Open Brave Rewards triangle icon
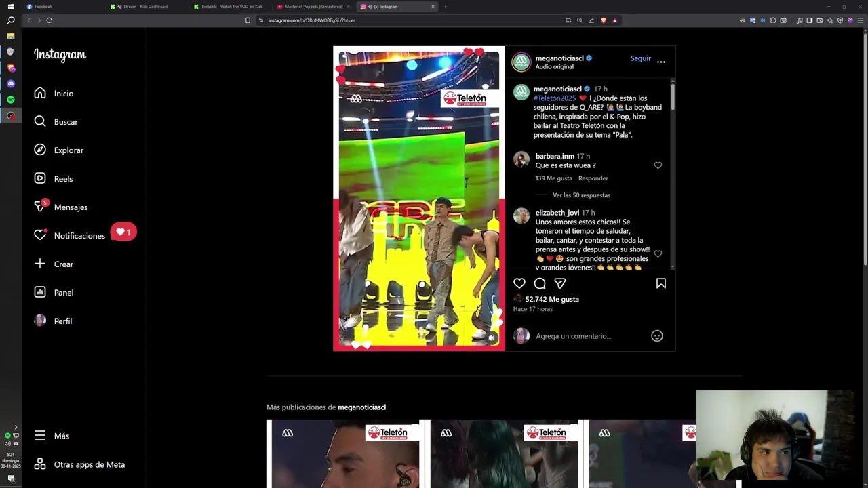Screen dimensions: 868x488 (615, 20)
